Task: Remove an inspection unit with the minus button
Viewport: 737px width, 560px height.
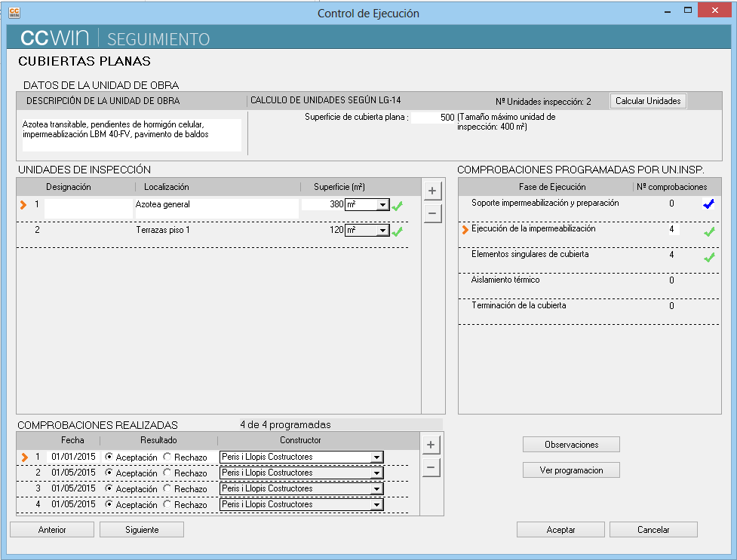Action: 432,213
